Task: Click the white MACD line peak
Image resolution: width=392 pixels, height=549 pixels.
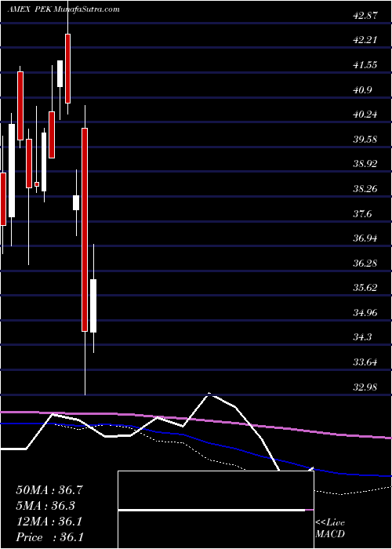Action: 209,393
